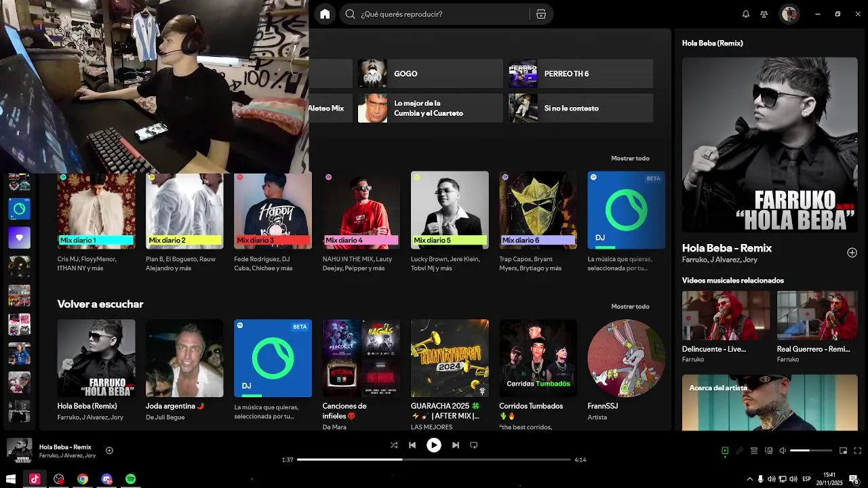
Task: Toggle Now Playing view panel
Action: point(725,451)
